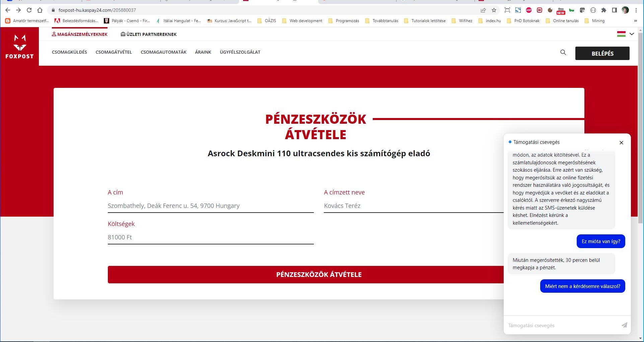Image resolution: width=644 pixels, height=342 pixels.
Task: Open the Hungarian flag language dropdown
Action: coord(626,34)
